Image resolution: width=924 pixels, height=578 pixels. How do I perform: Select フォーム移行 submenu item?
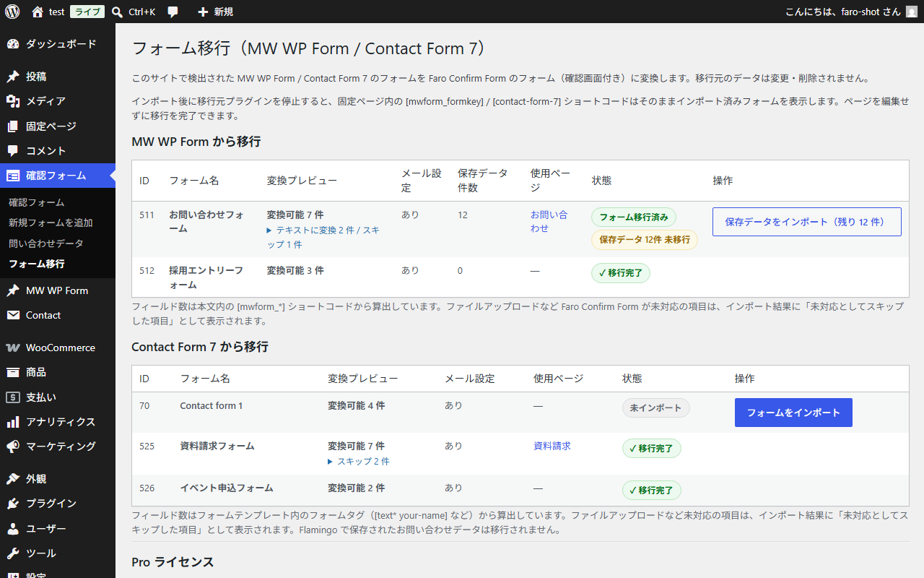pyautogui.click(x=36, y=264)
